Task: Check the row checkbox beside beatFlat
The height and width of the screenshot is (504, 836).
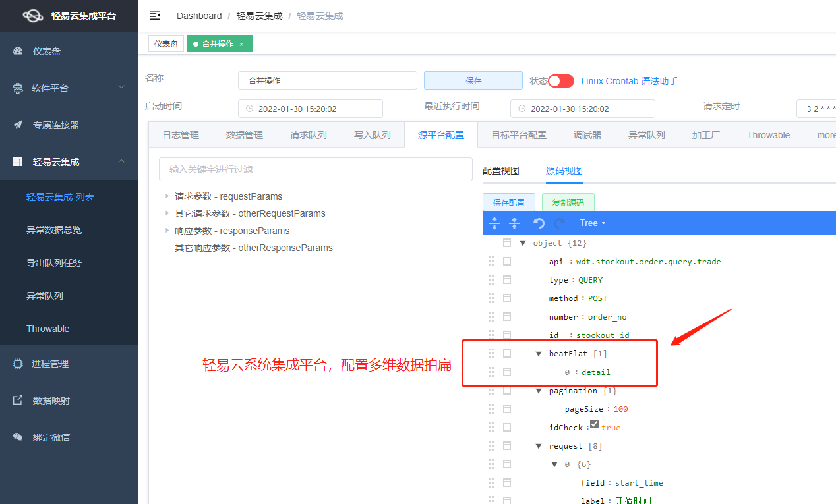Action: (506, 353)
